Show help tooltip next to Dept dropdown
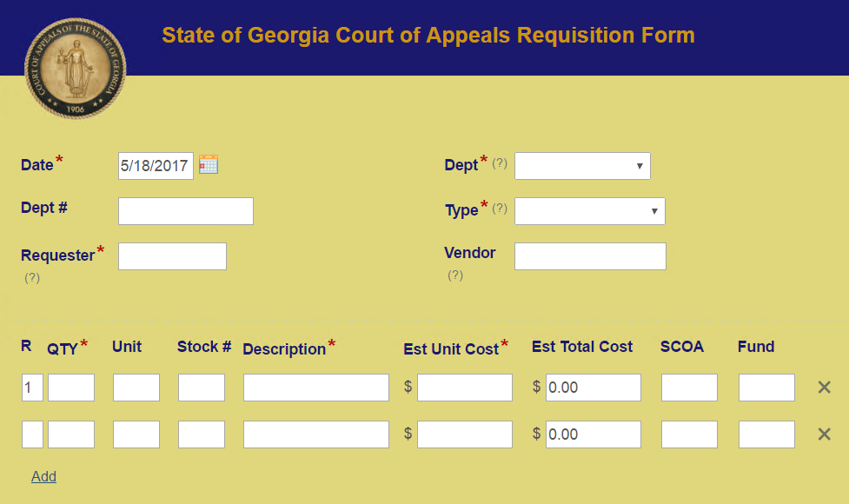The width and height of the screenshot is (849, 504). 499,163
